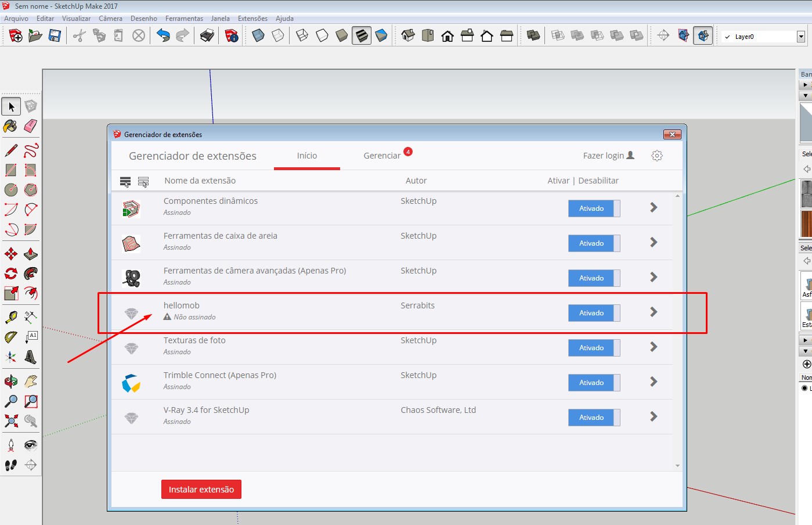Viewport: 812px width, 525px height.
Task: Select the Rectangle tool
Action: 11,170
